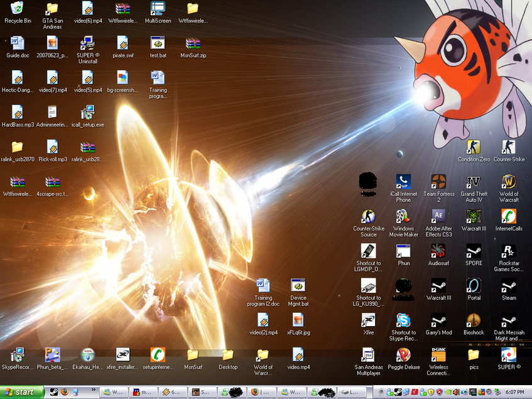Select the Grand Theft Auto IV shortcut

(474, 189)
